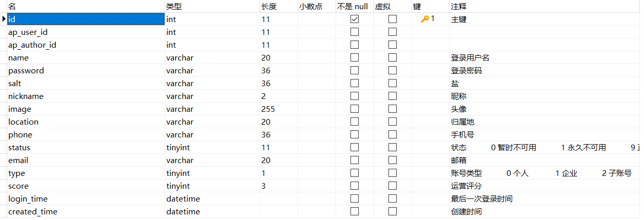Click the 运营评分 comment for score row

coord(466,186)
